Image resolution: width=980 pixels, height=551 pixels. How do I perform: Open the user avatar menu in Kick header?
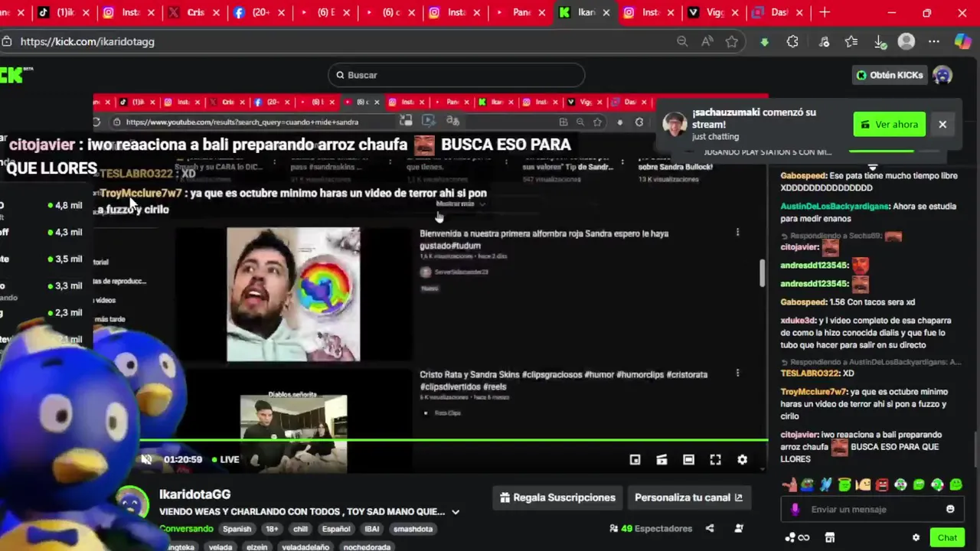pyautogui.click(x=942, y=75)
